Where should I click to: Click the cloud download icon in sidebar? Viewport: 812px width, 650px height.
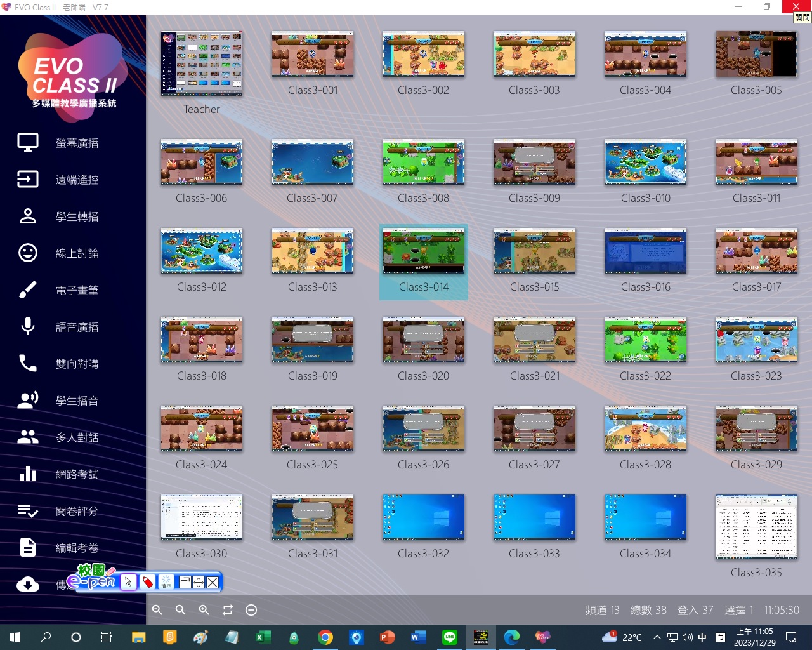[x=28, y=584]
